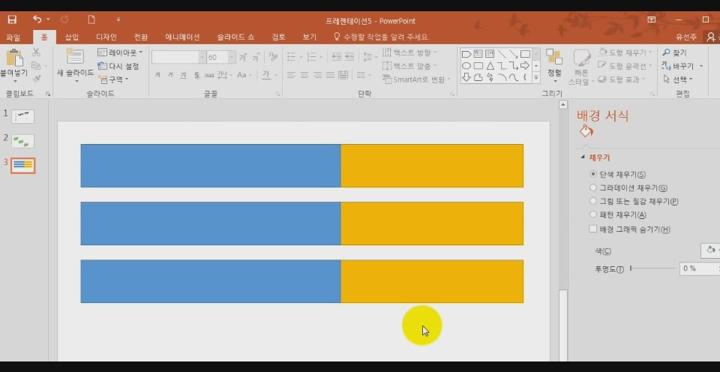The width and height of the screenshot is (720, 372).
Task: Click the Quick Styles (빠른 스타일) icon
Action: click(x=581, y=58)
